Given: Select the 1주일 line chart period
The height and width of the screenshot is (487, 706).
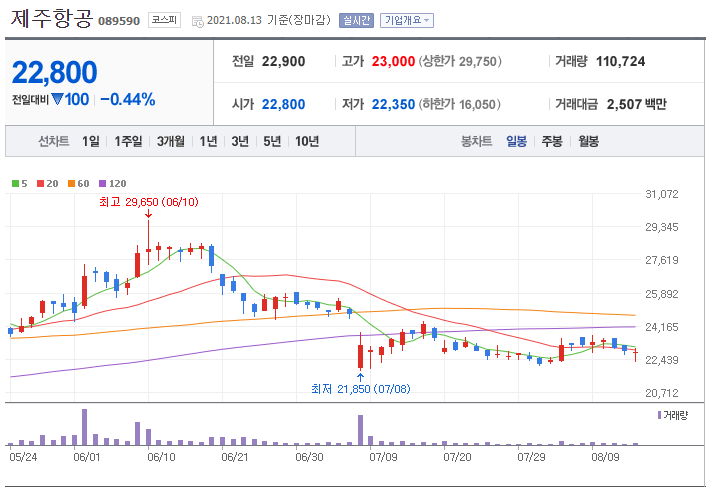Looking at the screenshot, I should (x=128, y=141).
